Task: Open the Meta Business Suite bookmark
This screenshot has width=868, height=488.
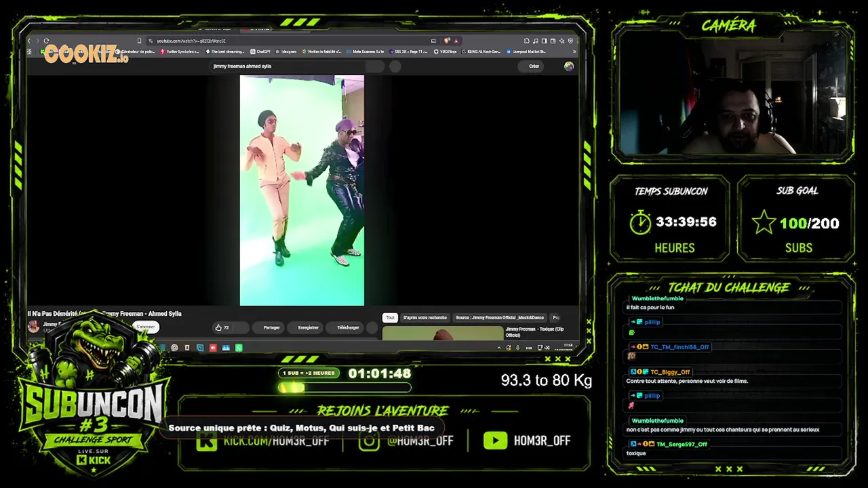Action: tap(367, 52)
